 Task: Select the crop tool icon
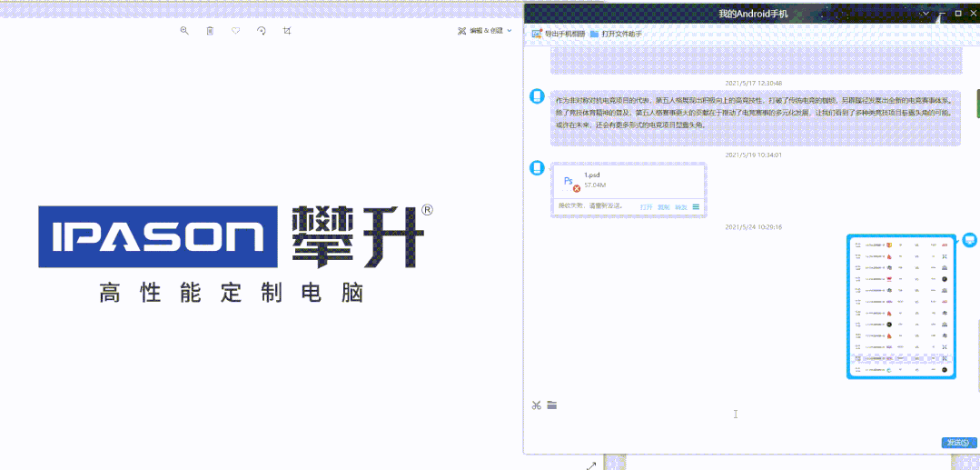(287, 31)
